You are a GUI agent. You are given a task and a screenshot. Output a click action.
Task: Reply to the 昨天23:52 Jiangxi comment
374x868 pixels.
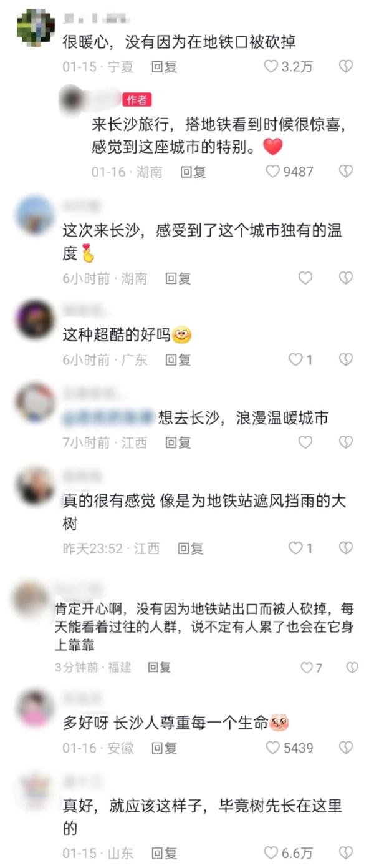190,549
